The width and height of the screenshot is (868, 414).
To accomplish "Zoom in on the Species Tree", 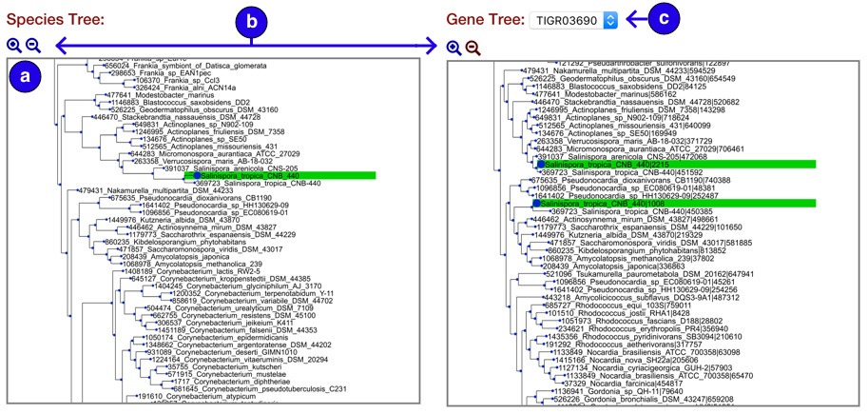I will tap(14, 45).
